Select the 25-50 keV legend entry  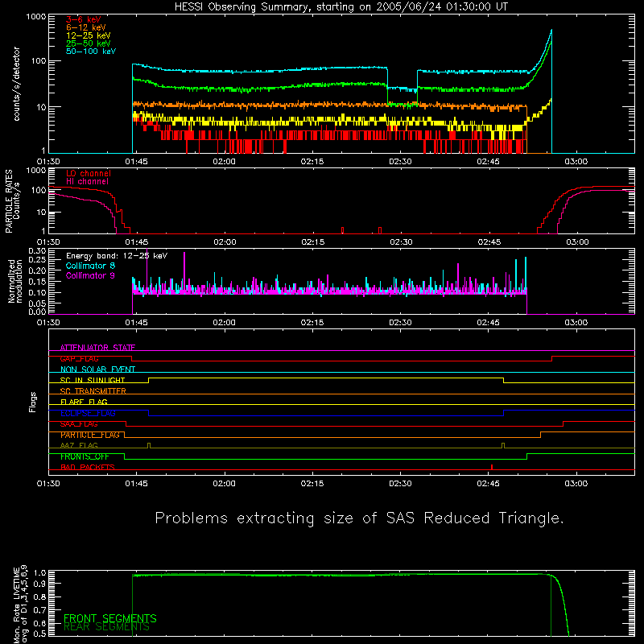(x=89, y=43)
